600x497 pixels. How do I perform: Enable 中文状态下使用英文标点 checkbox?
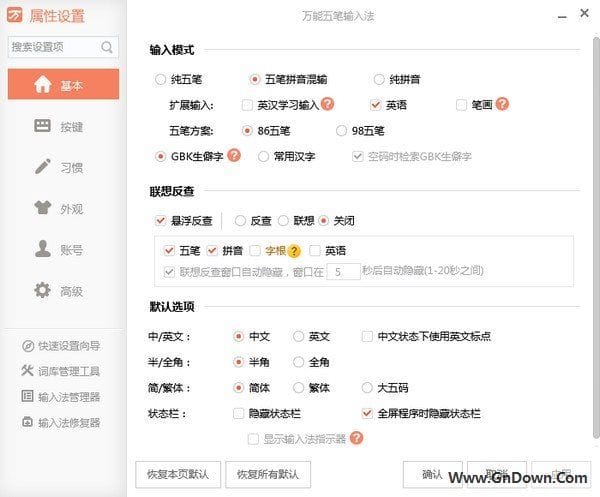pos(367,336)
